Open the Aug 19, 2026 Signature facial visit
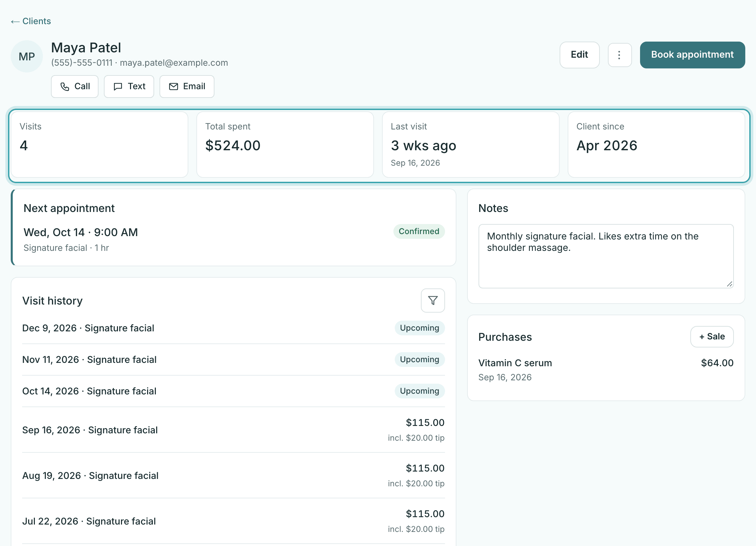Viewport: 756px width, 546px height. tap(233, 476)
